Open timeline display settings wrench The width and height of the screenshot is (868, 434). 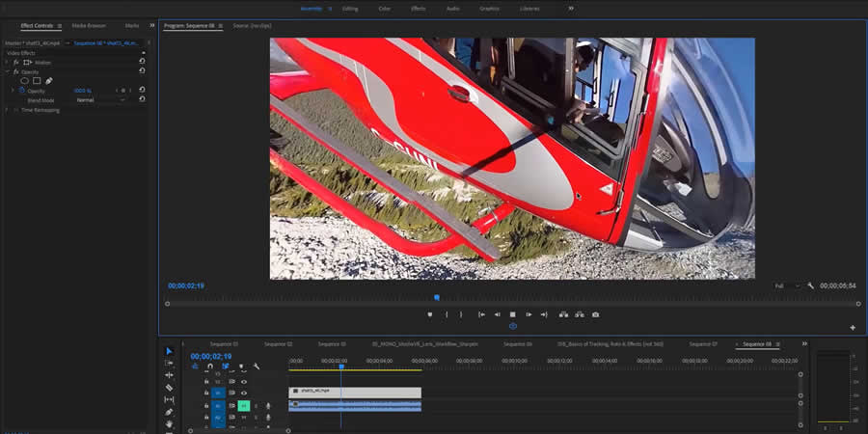click(x=257, y=366)
